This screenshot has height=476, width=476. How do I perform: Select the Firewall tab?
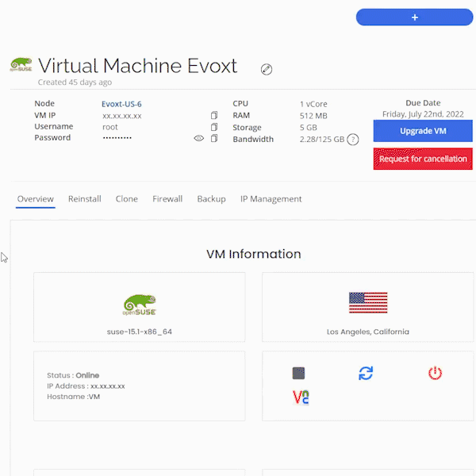pyautogui.click(x=167, y=199)
